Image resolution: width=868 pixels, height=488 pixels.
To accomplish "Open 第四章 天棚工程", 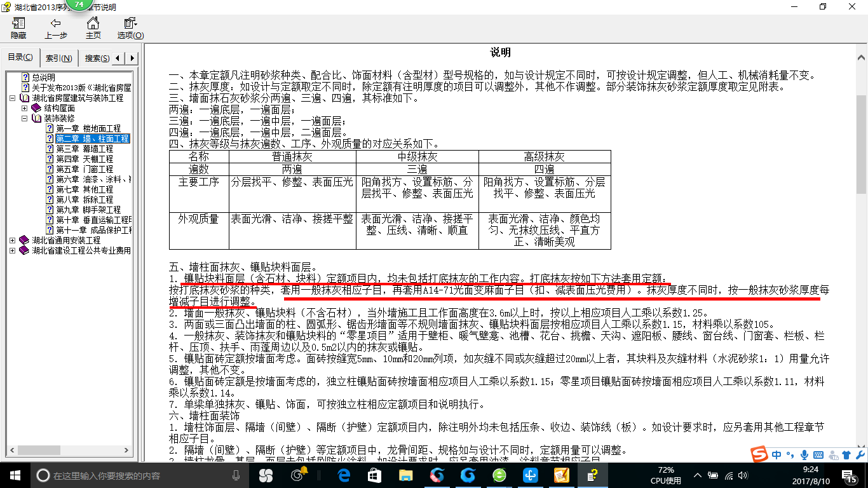I will pyautogui.click(x=84, y=159).
